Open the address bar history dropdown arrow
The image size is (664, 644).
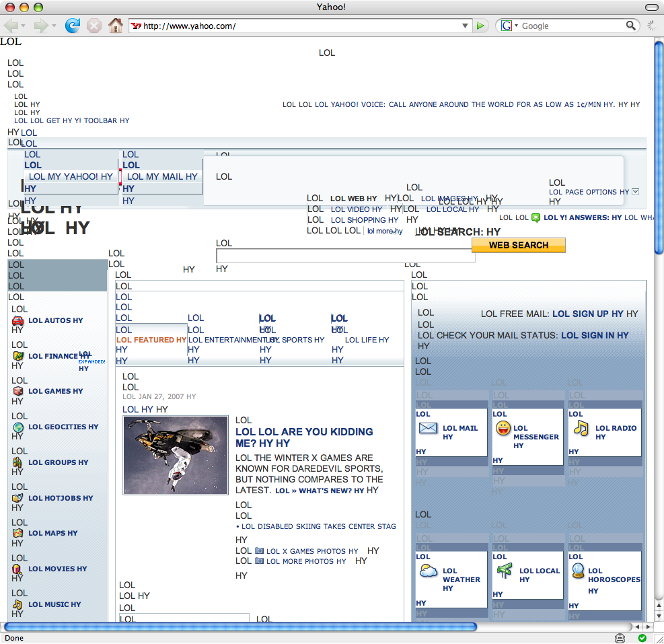[x=465, y=26]
